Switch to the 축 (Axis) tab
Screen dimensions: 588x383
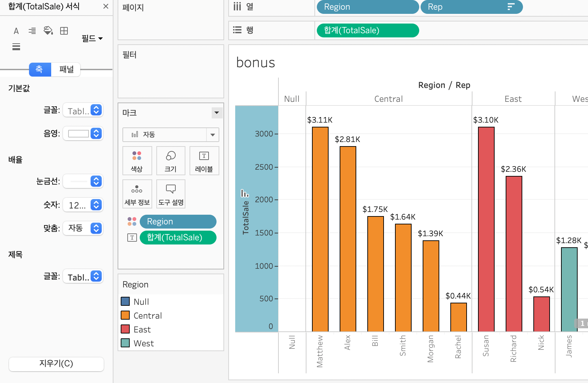(40, 70)
